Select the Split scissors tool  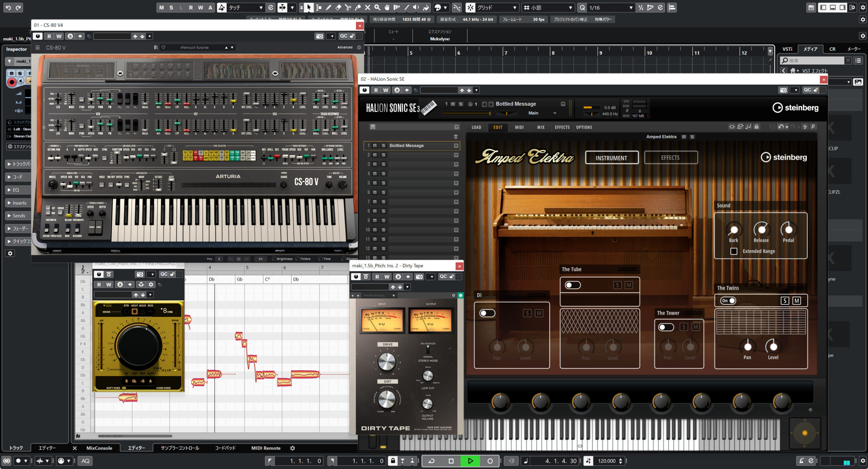pyautogui.click(x=348, y=7)
